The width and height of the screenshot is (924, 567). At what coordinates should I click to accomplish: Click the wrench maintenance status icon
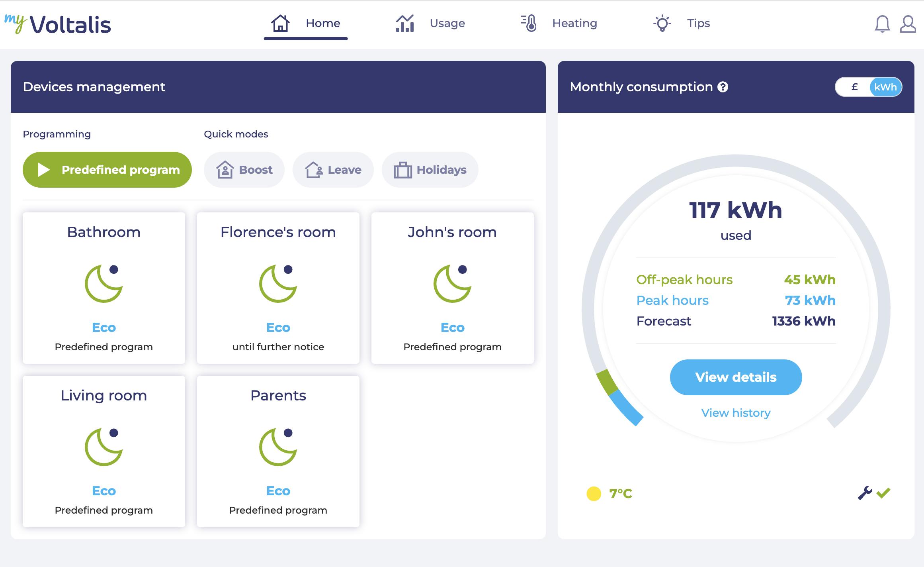865,493
